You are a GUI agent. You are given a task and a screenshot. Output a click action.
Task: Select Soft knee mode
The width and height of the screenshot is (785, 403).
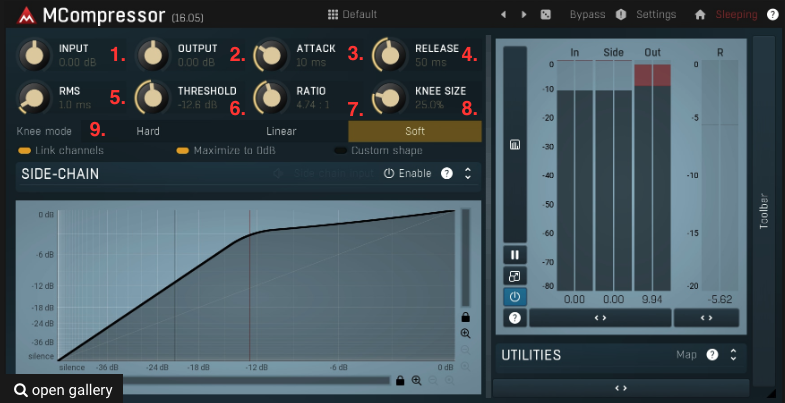point(415,131)
